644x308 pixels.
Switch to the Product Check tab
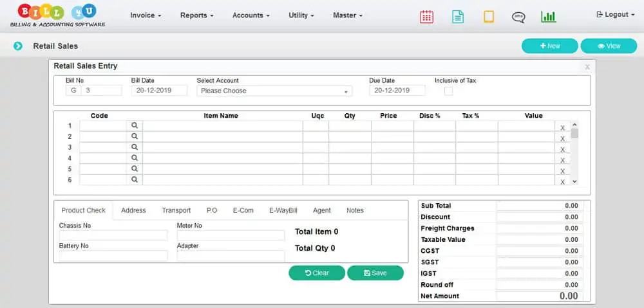83,210
